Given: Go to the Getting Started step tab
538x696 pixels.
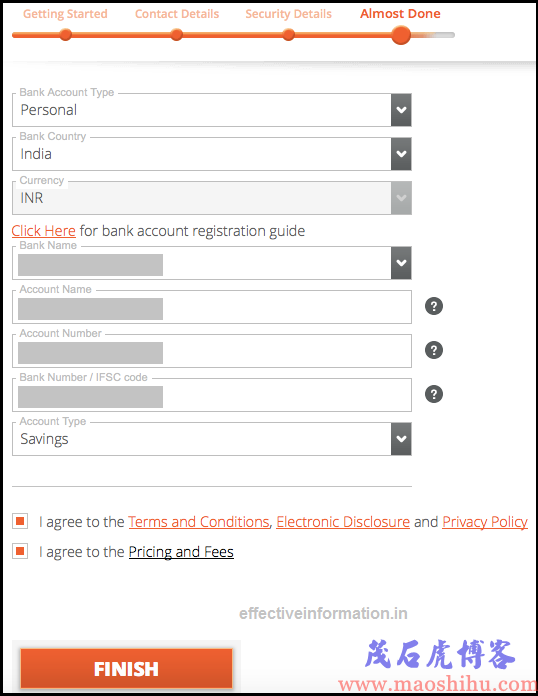Looking at the screenshot, I should coord(65,14).
